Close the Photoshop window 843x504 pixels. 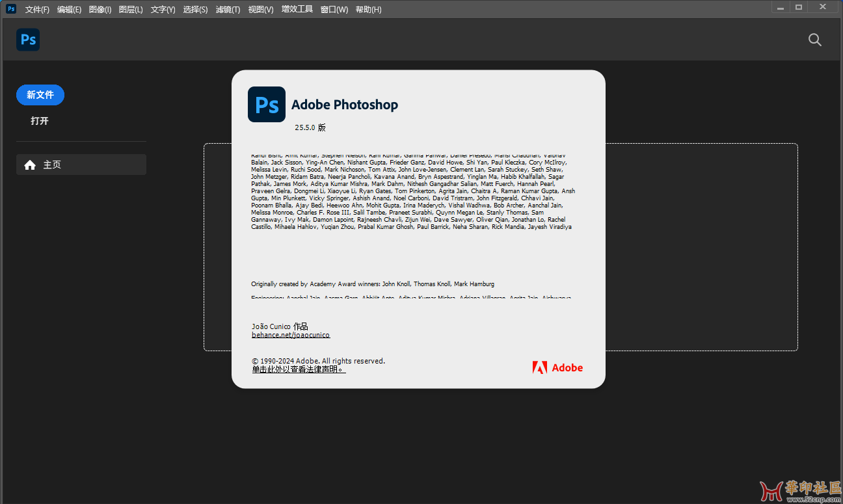823,7
